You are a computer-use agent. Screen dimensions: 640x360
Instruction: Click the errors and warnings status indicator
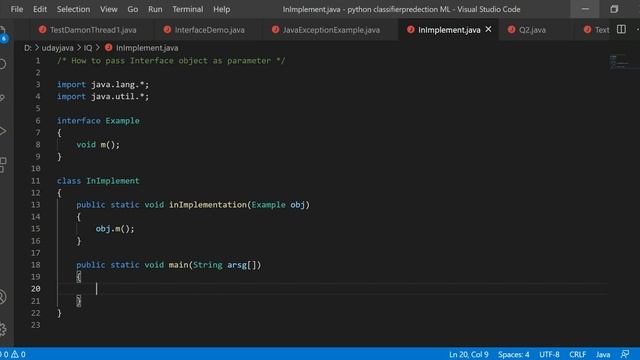[13, 354]
